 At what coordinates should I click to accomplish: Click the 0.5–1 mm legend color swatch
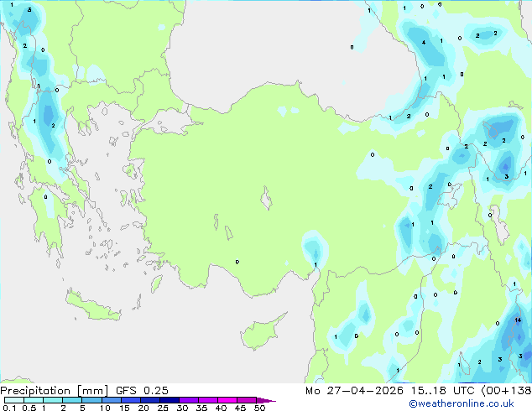(34, 400)
